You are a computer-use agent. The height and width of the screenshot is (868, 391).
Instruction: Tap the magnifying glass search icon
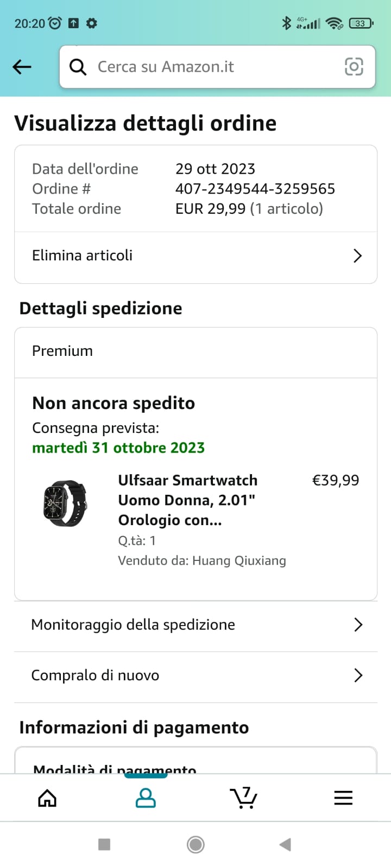pos(78,67)
